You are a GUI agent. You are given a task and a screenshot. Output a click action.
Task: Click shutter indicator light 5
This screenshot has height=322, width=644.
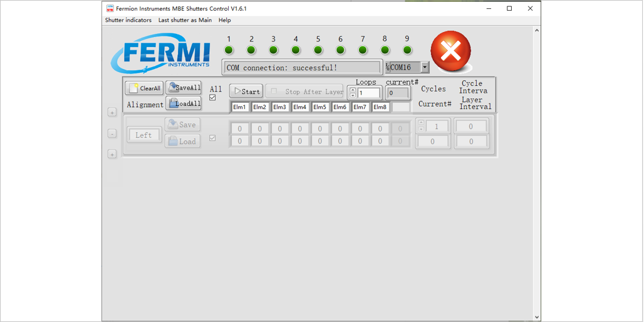coord(318,50)
